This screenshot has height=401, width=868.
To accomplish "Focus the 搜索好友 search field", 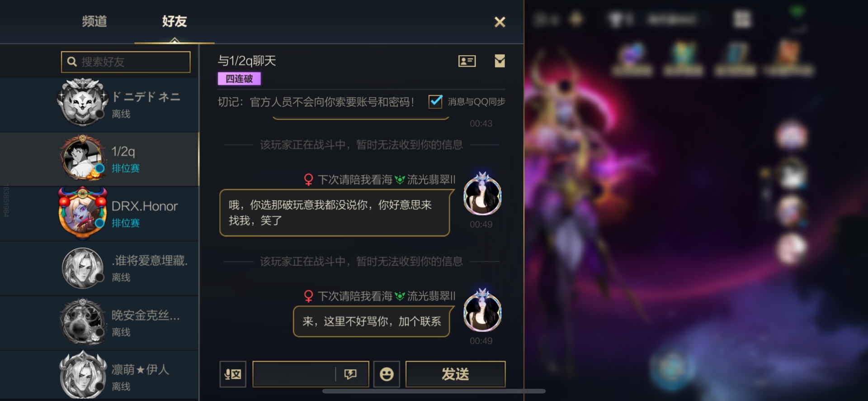I will pos(126,62).
